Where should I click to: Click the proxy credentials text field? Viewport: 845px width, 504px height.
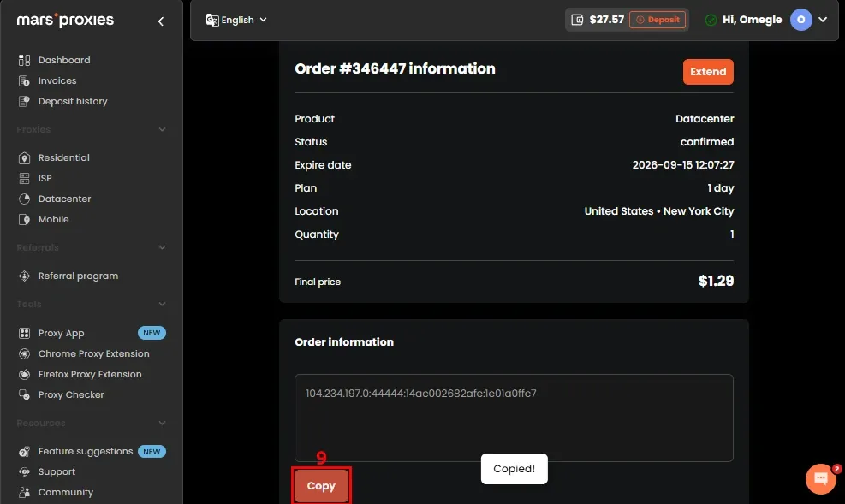coord(514,418)
